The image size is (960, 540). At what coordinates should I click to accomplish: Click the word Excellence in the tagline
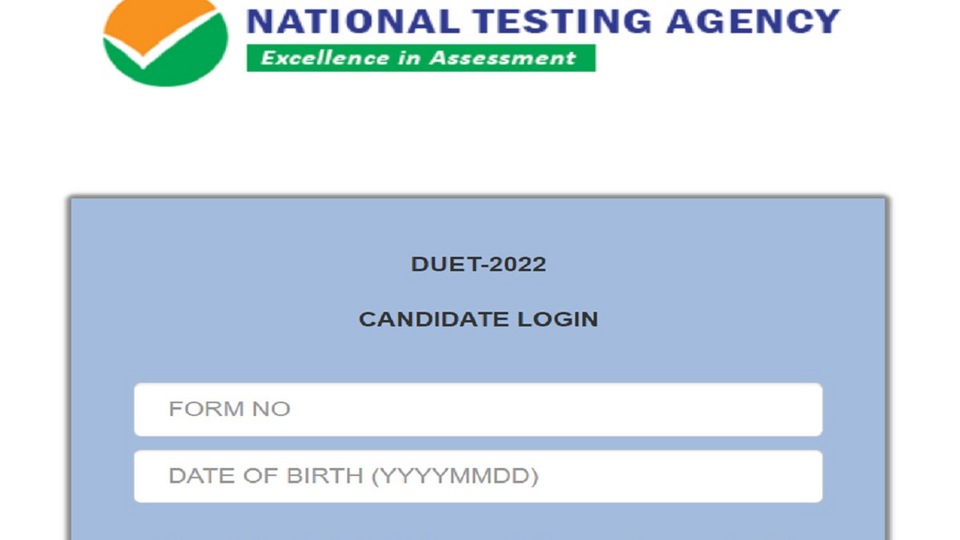pos(325,58)
